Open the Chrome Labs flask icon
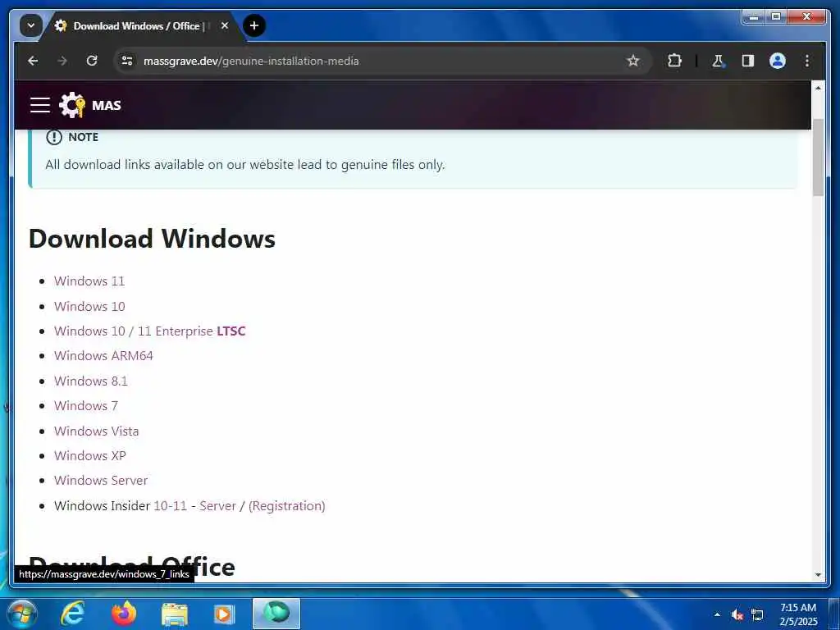 click(718, 61)
